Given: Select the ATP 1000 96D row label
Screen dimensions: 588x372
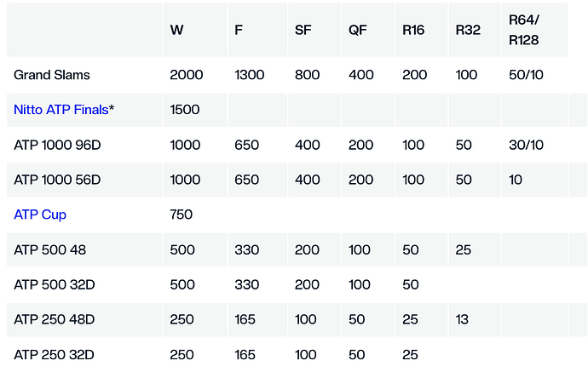Looking at the screenshot, I should (57, 145).
